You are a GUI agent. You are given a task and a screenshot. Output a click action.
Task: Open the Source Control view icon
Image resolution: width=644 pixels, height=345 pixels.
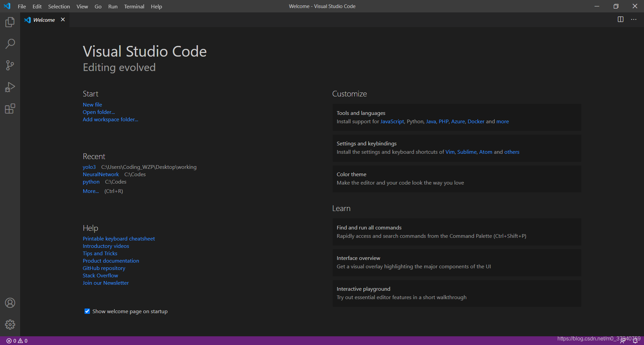10,65
